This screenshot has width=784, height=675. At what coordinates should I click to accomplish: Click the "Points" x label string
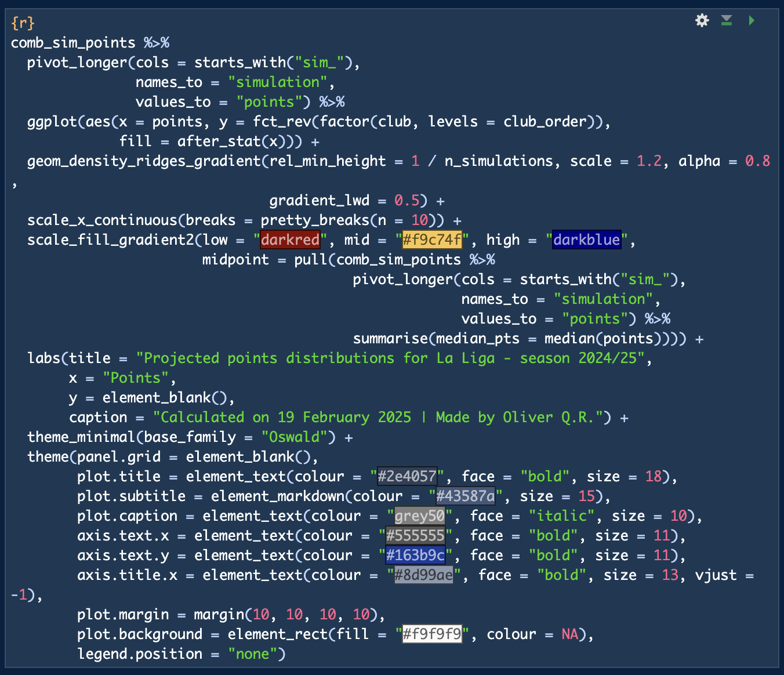point(136,378)
